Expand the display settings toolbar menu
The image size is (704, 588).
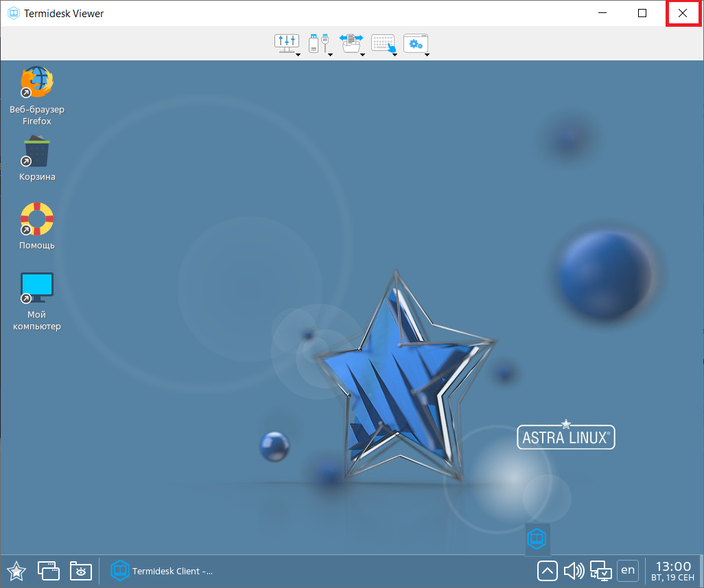[288, 44]
